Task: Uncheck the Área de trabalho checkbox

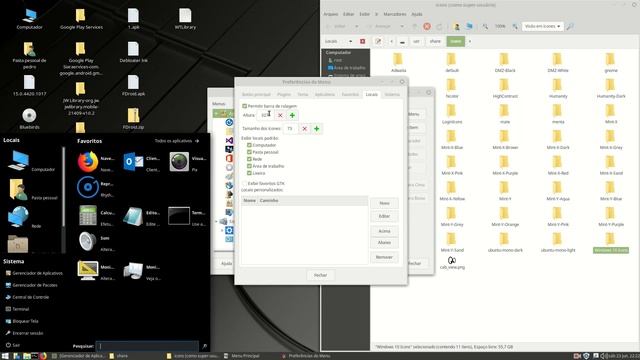Action: pyautogui.click(x=249, y=166)
